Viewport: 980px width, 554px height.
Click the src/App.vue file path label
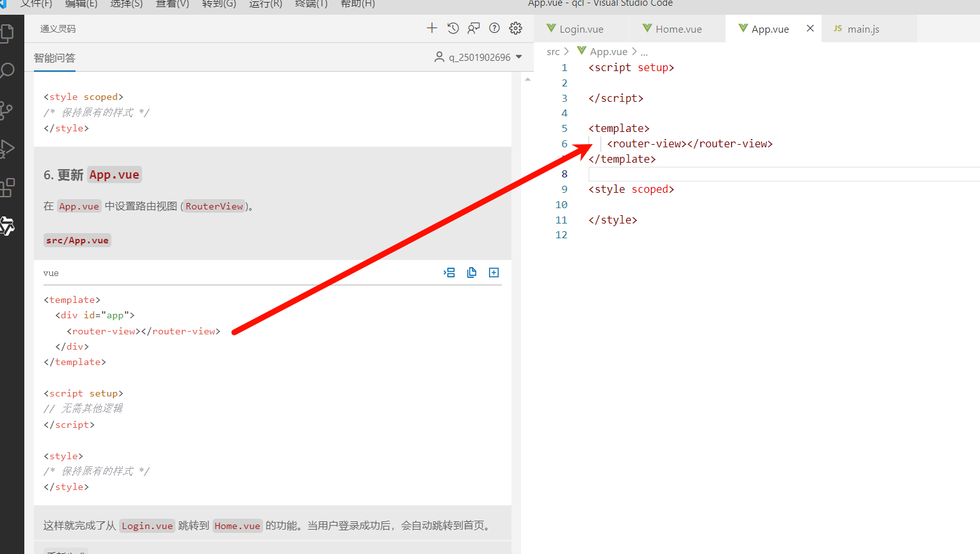click(77, 240)
